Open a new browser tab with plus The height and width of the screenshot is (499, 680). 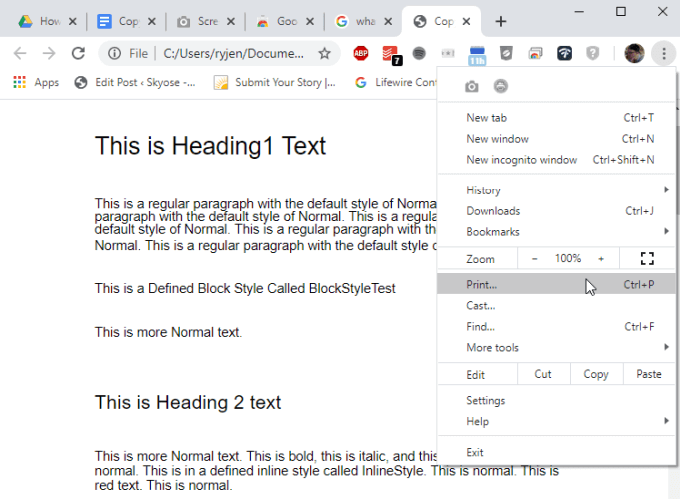[x=501, y=21]
